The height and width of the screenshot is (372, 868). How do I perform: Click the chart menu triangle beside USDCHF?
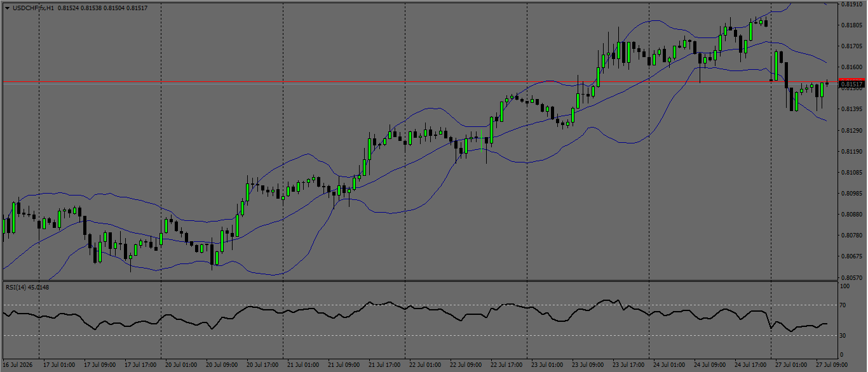(7, 8)
